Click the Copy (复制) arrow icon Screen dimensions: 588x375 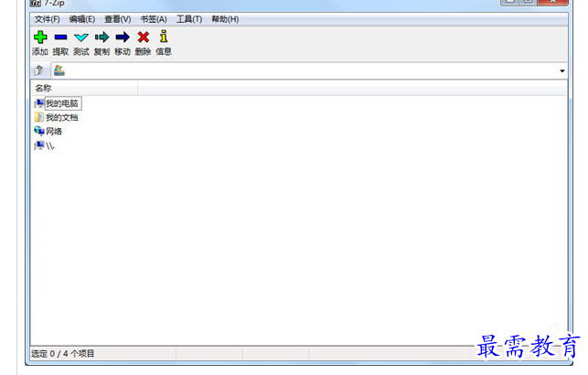(102, 37)
